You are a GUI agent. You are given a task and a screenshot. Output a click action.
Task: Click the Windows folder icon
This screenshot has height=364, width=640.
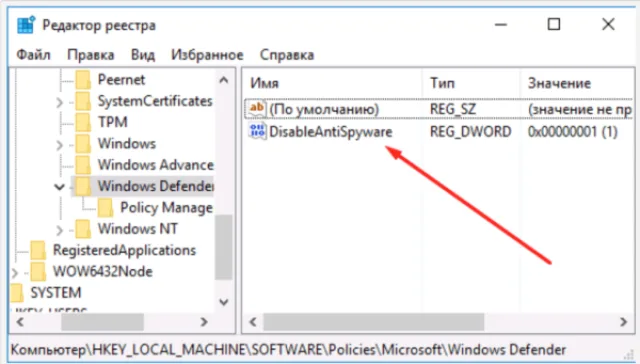click(83, 144)
